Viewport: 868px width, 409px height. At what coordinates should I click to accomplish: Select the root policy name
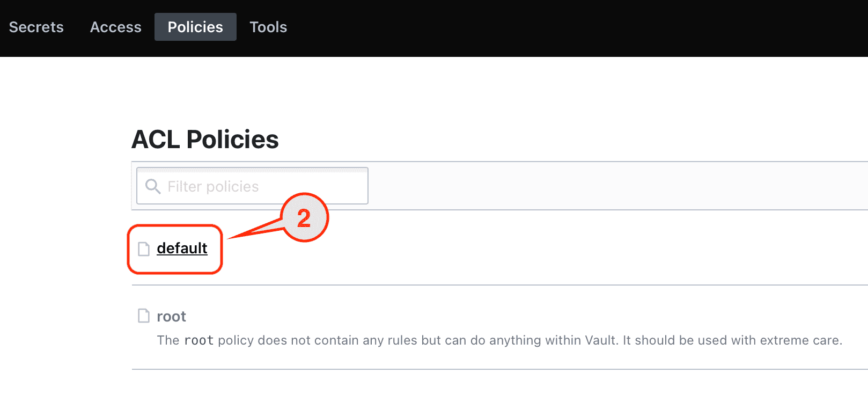click(x=171, y=317)
